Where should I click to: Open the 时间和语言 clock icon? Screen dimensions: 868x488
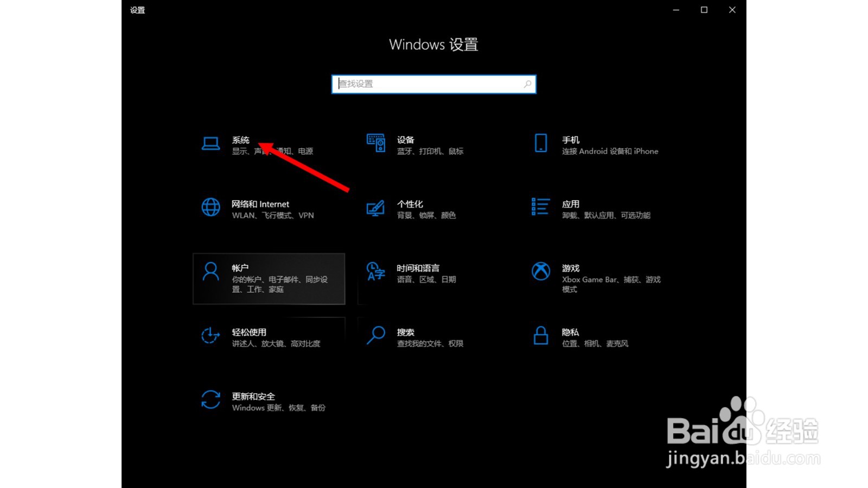[x=376, y=271]
